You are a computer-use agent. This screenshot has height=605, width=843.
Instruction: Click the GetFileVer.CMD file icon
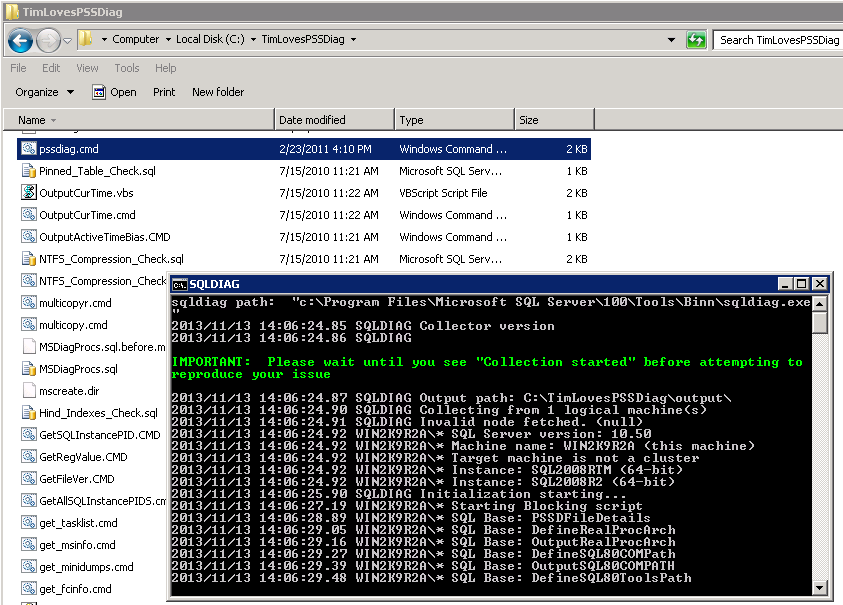pyautogui.click(x=29, y=479)
